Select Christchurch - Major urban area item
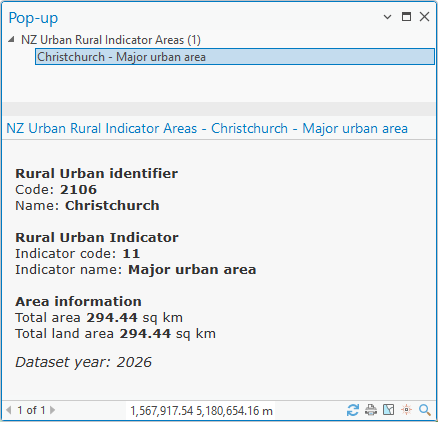Viewport: 438px width, 422px height. click(235, 57)
